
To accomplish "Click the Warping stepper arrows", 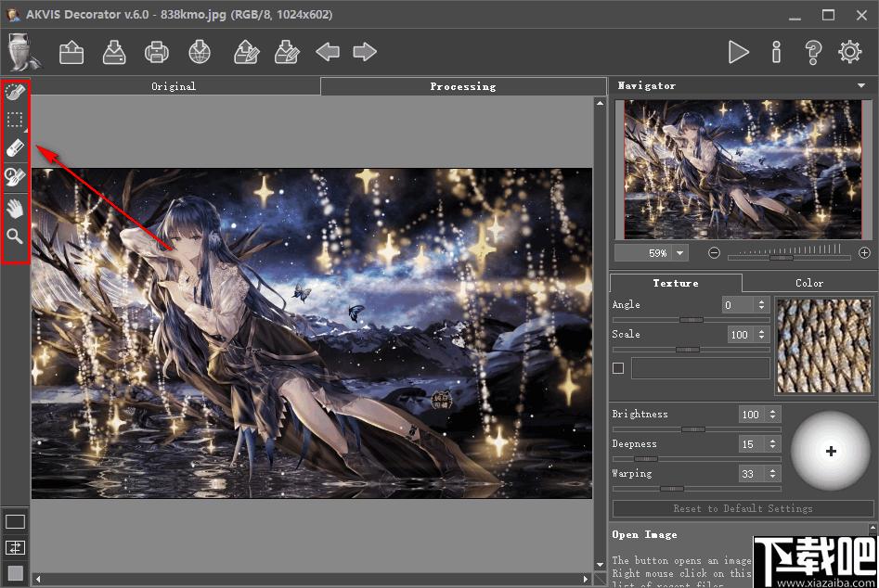I will [x=772, y=474].
